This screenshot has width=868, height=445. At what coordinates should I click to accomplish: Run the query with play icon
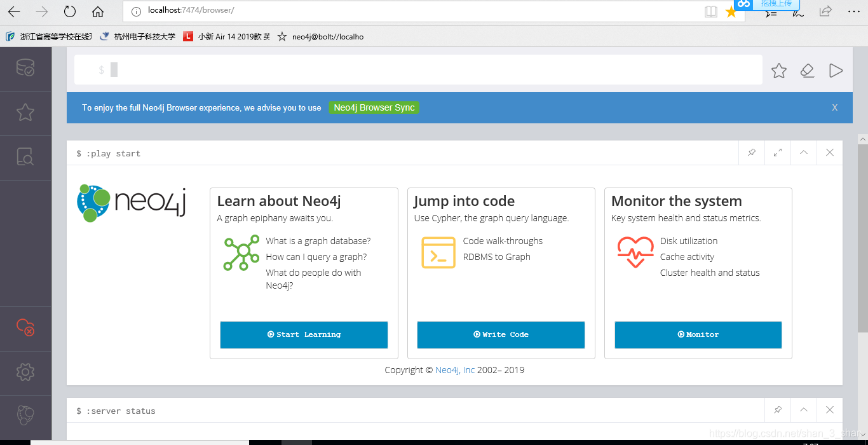point(836,71)
